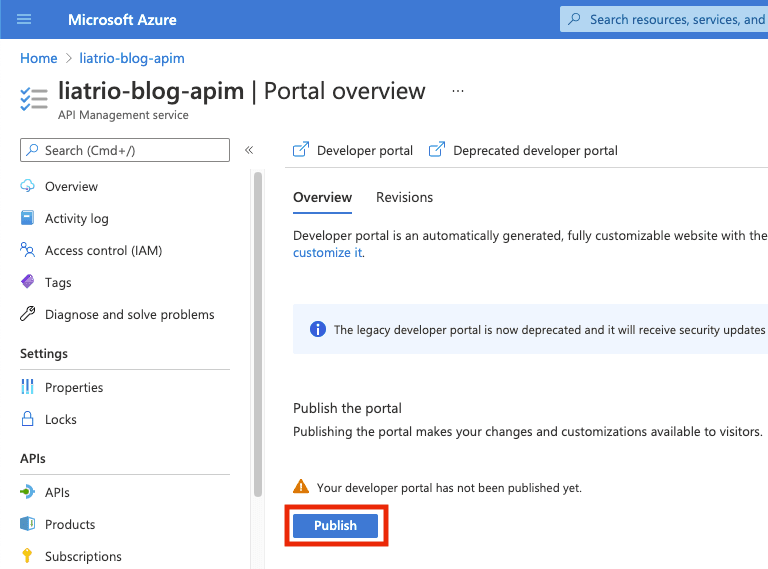The width and height of the screenshot is (768, 569).
Task: Click the Diagnose wrench icon
Action: click(x=27, y=313)
